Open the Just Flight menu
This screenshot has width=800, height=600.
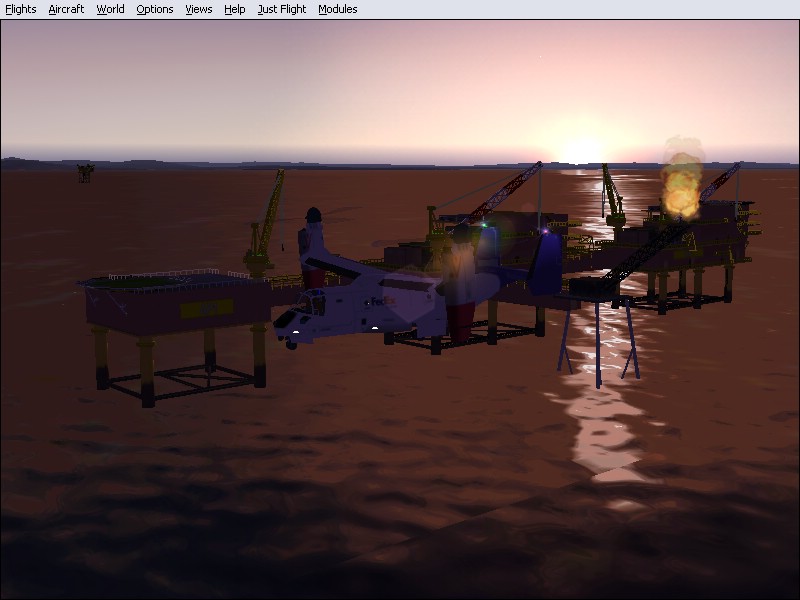(x=282, y=9)
